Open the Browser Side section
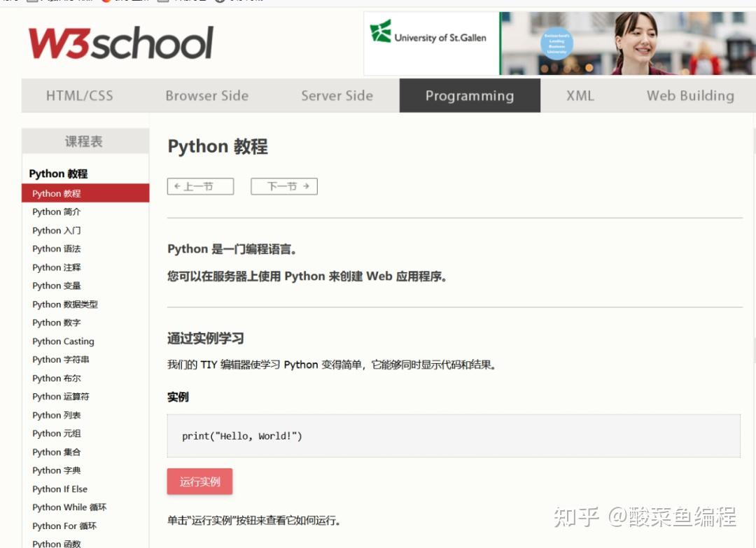Viewport: 756px width, 548px height. [206, 95]
